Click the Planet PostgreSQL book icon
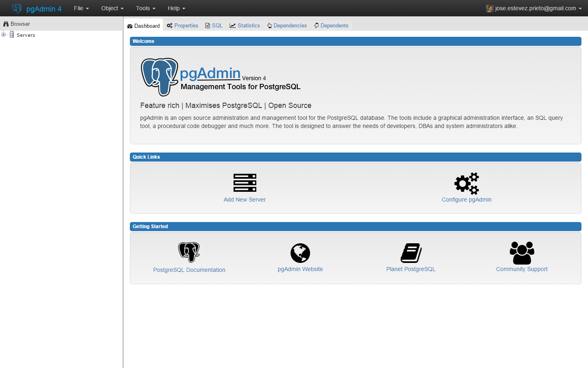The image size is (588, 368). pyautogui.click(x=411, y=253)
